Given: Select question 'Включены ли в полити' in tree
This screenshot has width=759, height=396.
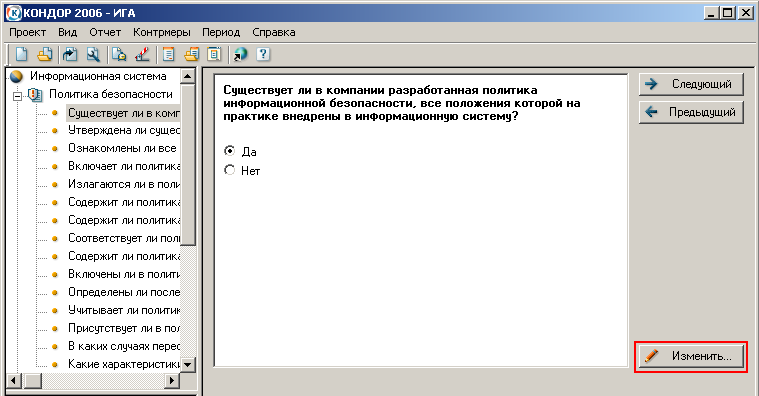Looking at the screenshot, I should pos(123,274).
